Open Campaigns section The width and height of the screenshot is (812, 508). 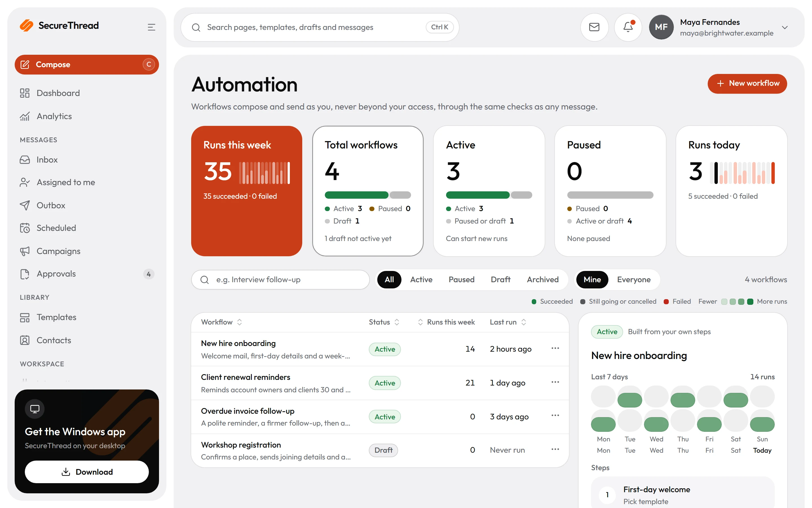point(87,251)
